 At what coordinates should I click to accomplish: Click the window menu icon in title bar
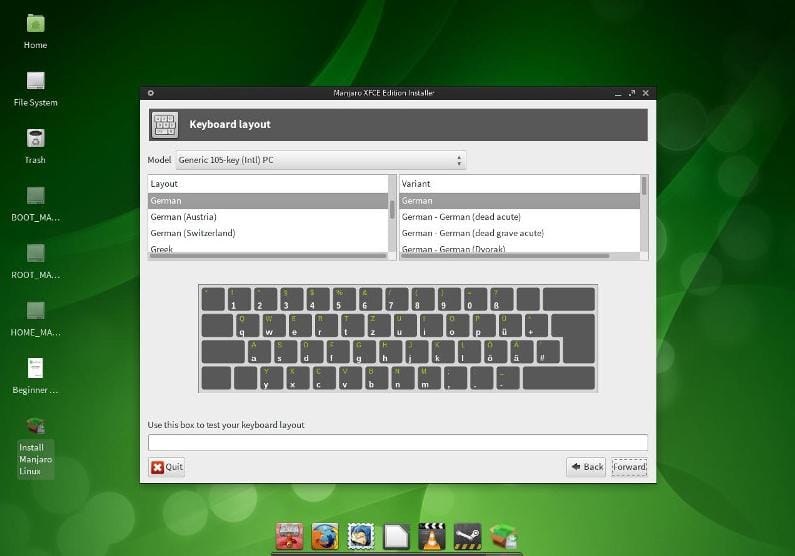(x=151, y=93)
